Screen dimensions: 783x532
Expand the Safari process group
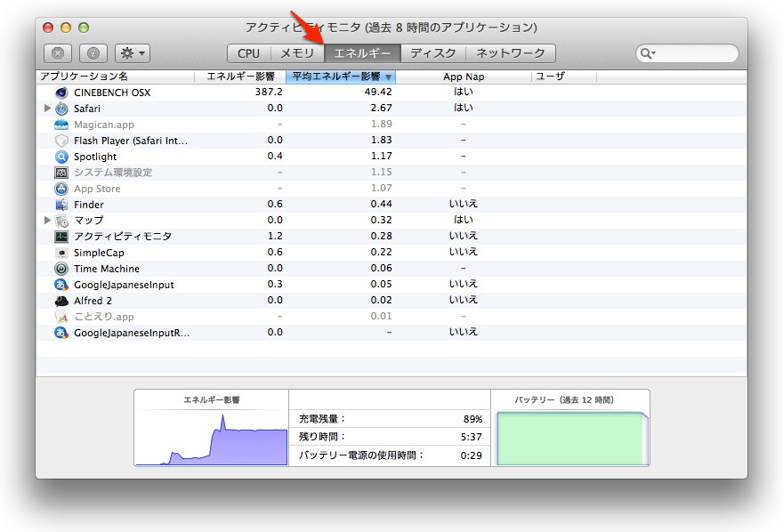point(47,109)
